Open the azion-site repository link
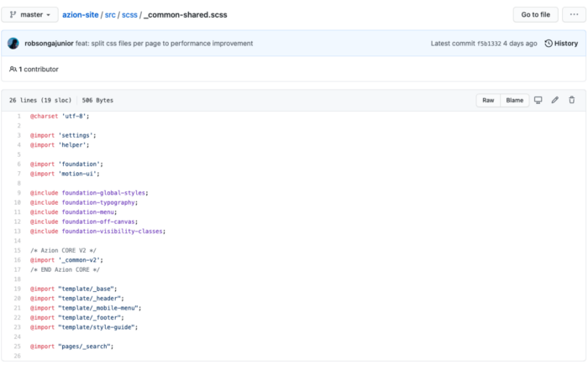Image resolution: width=588 pixels, height=365 pixels. pos(81,15)
